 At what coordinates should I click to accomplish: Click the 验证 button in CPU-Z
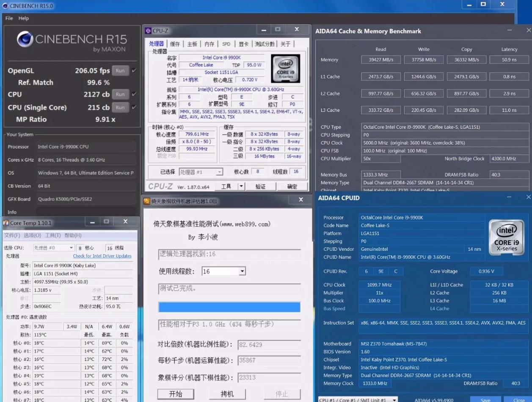tap(261, 186)
